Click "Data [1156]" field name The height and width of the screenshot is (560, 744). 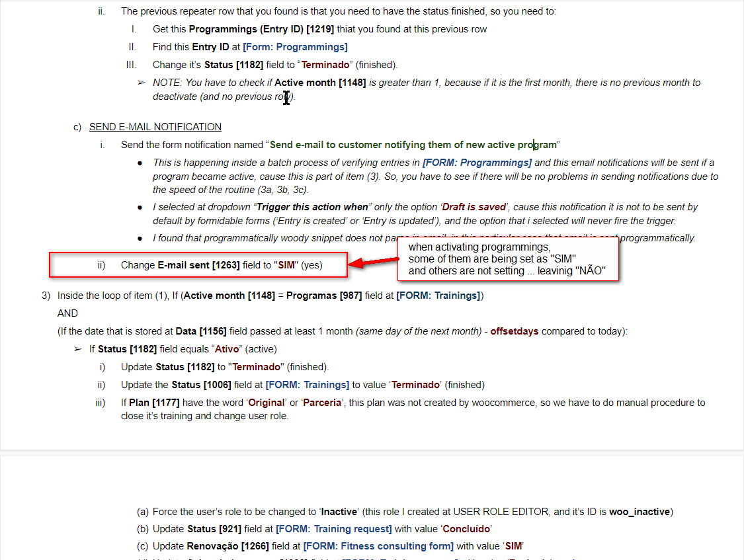point(200,331)
